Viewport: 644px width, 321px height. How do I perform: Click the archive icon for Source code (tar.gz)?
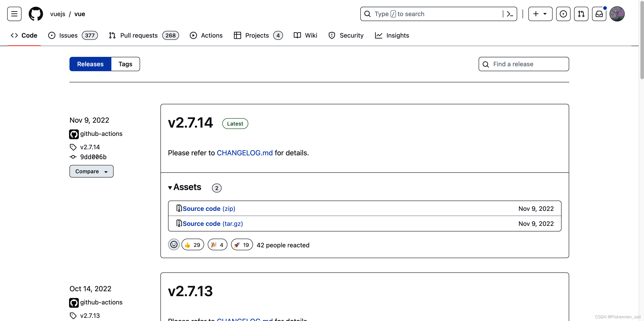click(179, 223)
